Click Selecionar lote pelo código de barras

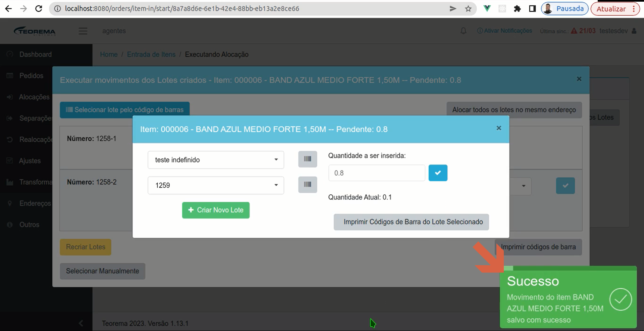coord(125,110)
